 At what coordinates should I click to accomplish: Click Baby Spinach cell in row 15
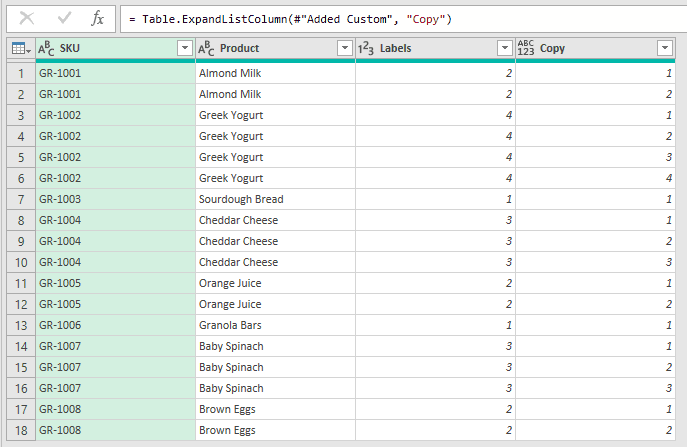click(275, 367)
